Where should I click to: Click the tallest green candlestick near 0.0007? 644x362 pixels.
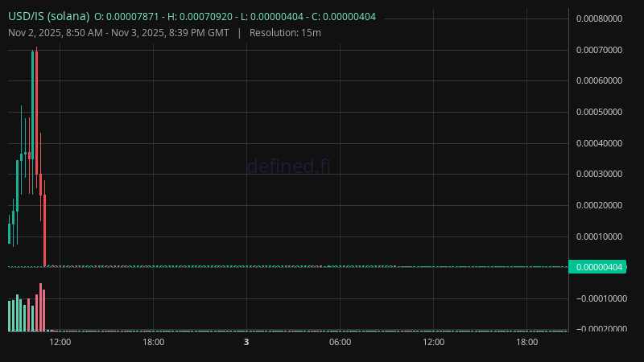33,105
